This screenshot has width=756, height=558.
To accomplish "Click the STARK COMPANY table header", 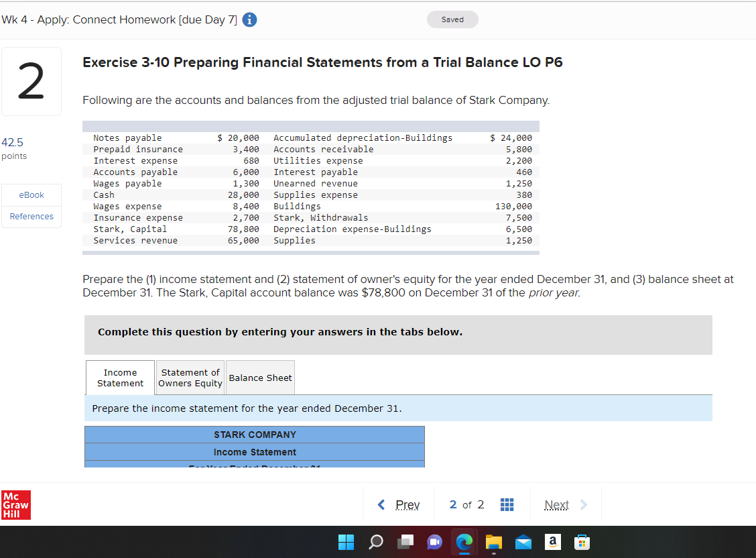I will [255, 435].
